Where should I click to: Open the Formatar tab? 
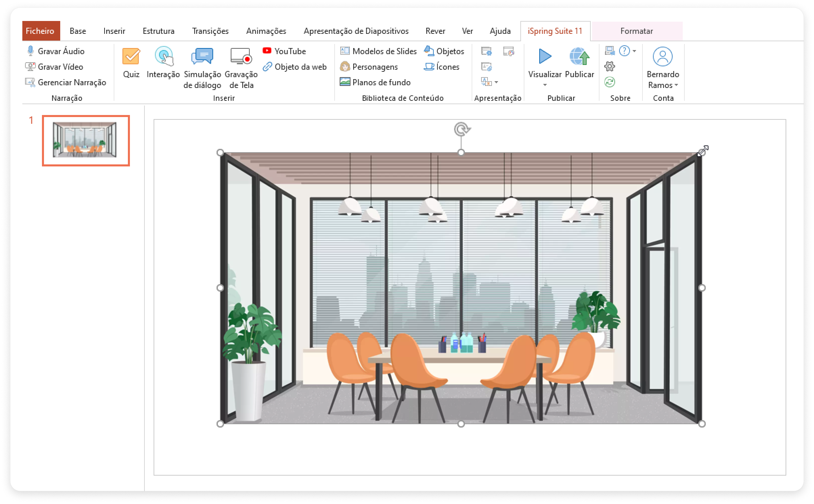tap(636, 31)
